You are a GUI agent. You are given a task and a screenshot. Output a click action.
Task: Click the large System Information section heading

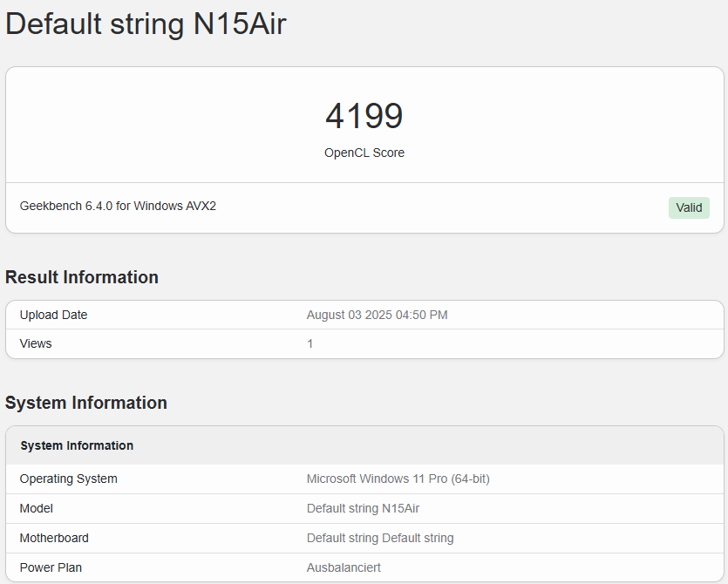pos(86,403)
